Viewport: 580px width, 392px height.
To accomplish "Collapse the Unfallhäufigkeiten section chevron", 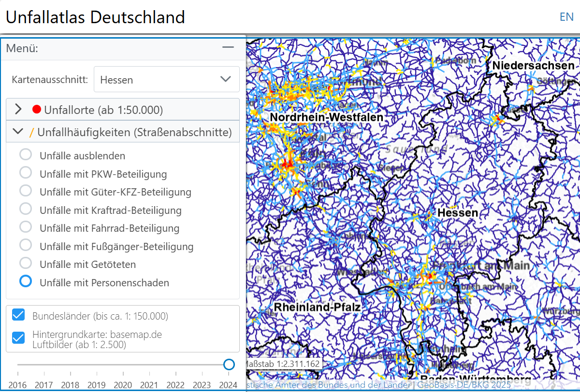I will [18, 131].
